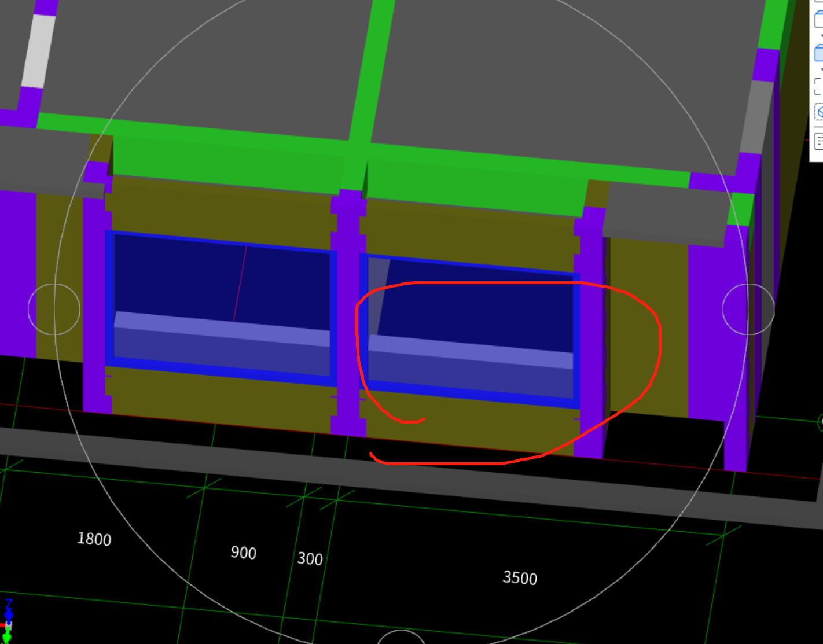This screenshot has height=644, width=823.
Task: Select the olive wall below the left window
Action: [221, 399]
